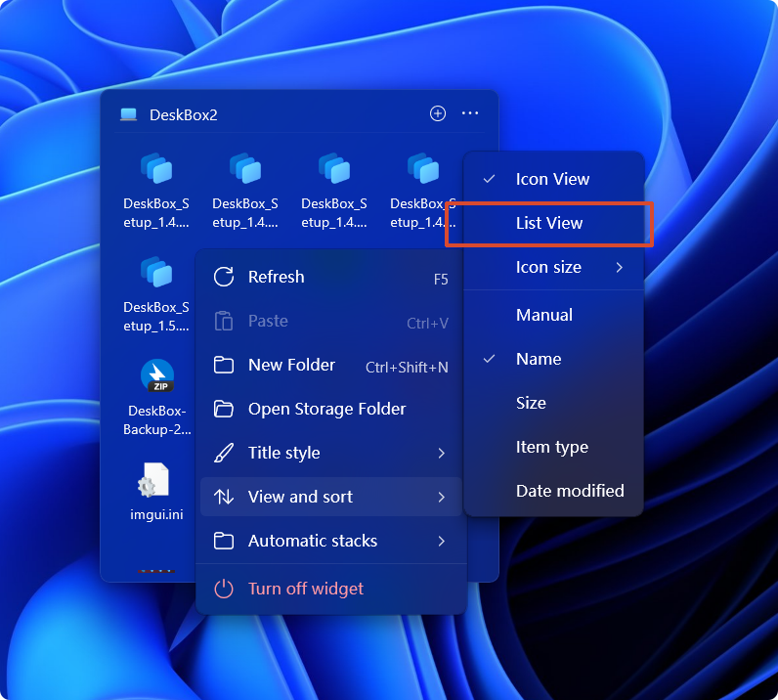
Task: Click the Title style brush icon
Action: 224,453
